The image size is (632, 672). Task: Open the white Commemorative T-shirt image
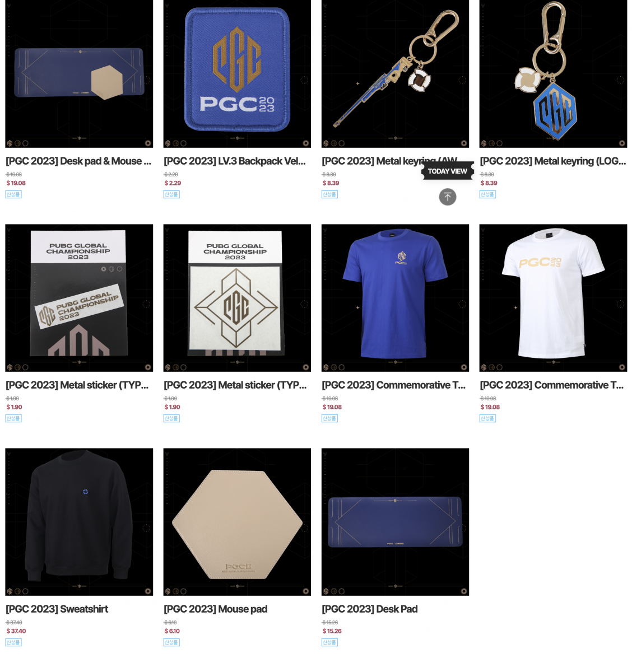[553, 298]
